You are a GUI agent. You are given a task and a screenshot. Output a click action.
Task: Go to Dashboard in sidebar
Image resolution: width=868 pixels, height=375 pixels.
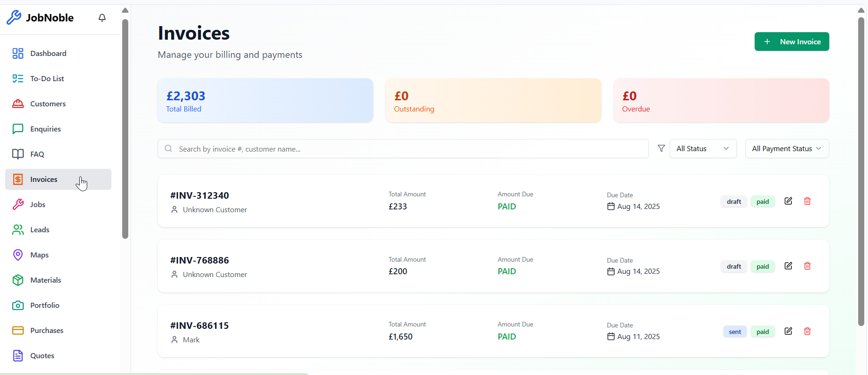pos(58,53)
